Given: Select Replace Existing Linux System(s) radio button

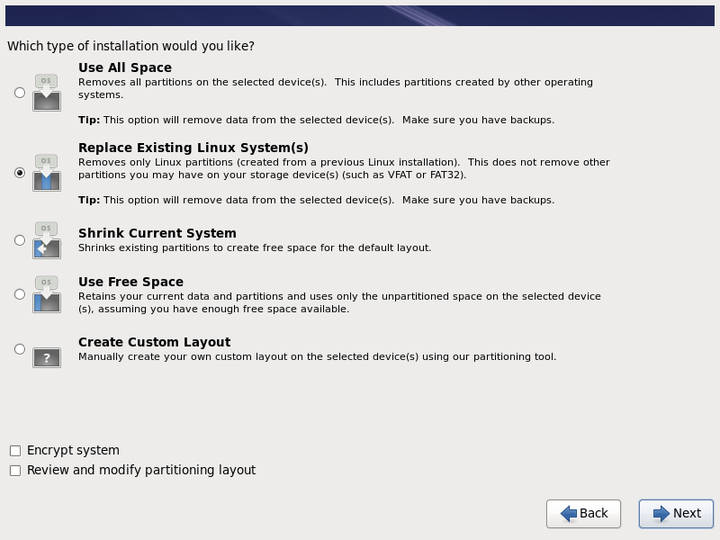Looking at the screenshot, I should pos(19,173).
